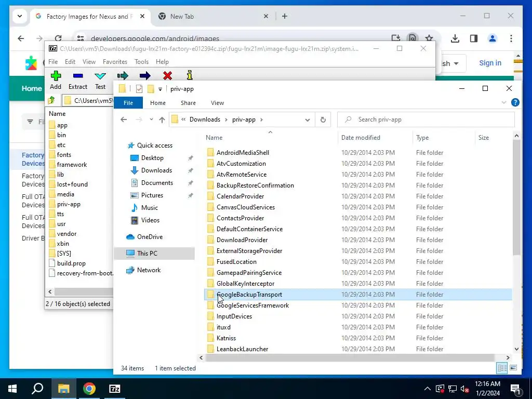
Task: Click the Search priv-app field
Action: [x=426, y=119]
